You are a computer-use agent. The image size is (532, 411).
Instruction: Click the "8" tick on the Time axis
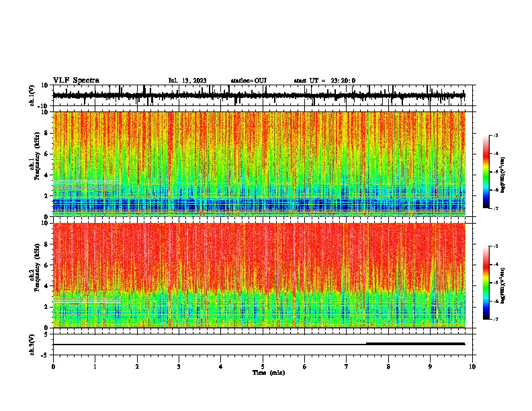[x=388, y=367]
